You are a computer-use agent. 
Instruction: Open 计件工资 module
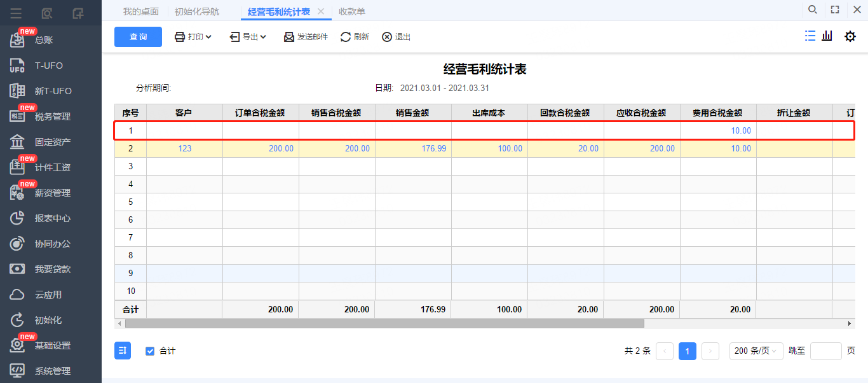click(x=52, y=167)
